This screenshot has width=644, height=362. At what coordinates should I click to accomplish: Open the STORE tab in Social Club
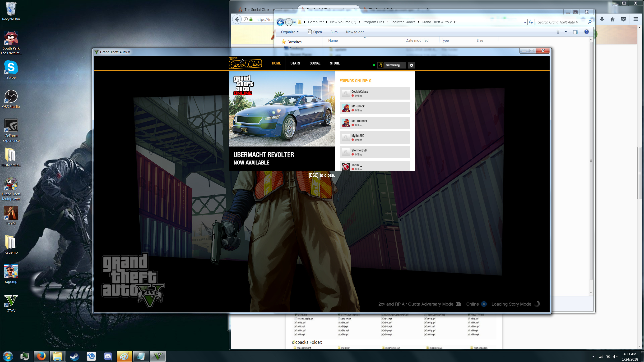334,63
